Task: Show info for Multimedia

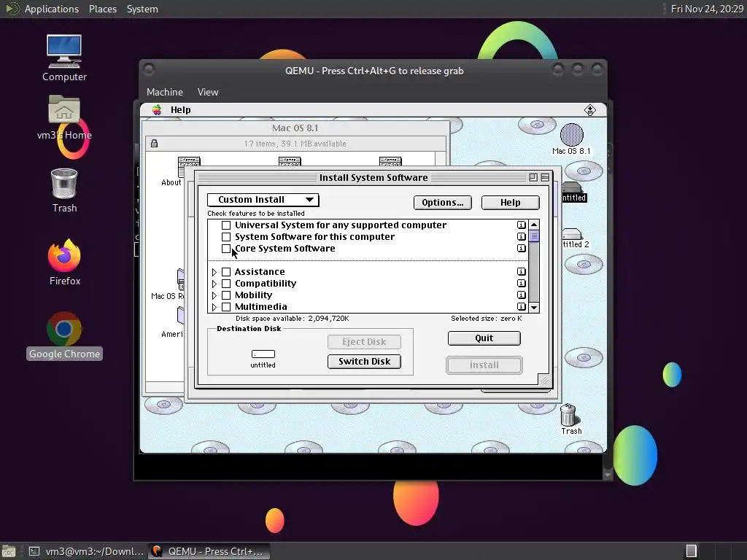Action: (521, 307)
